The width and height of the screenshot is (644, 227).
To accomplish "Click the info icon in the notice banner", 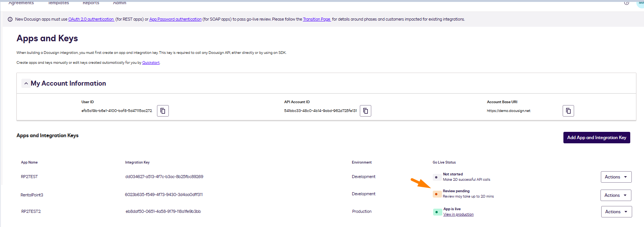I will pyautogui.click(x=10, y=19).
